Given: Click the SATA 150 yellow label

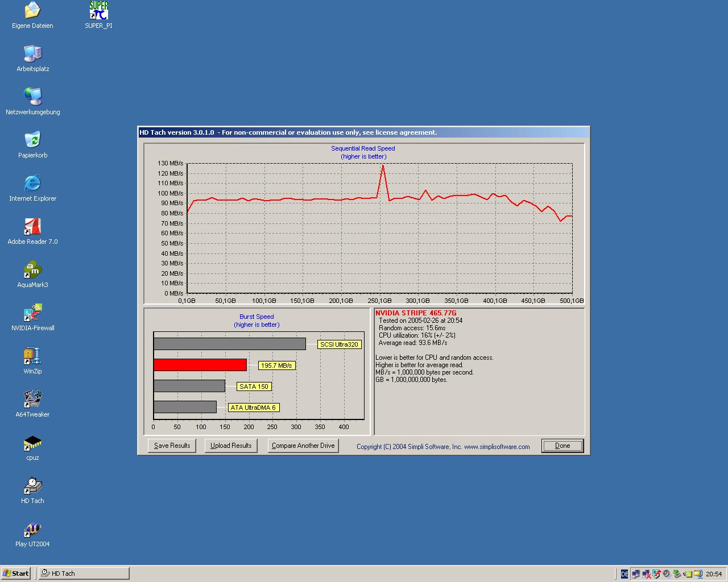Looking at the screenshot, I should click(254, 386).
